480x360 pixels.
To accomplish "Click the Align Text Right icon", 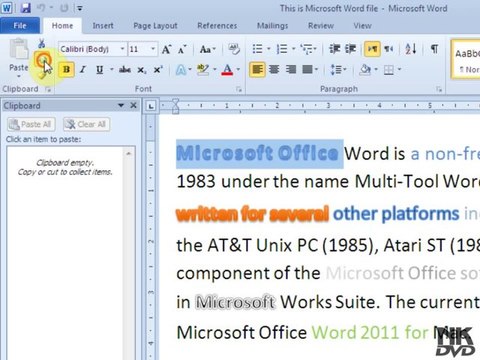I will click(291, 69).
